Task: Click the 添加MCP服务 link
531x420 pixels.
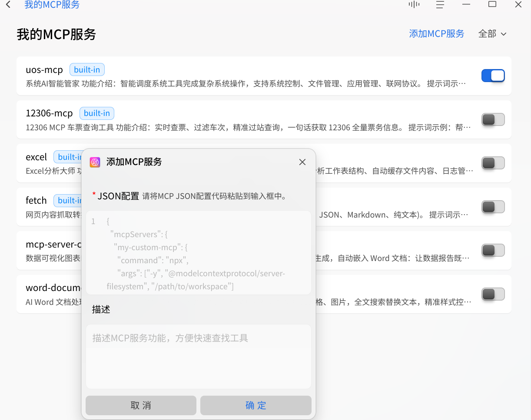Action: pyautogui.click(x=437, y=34)
